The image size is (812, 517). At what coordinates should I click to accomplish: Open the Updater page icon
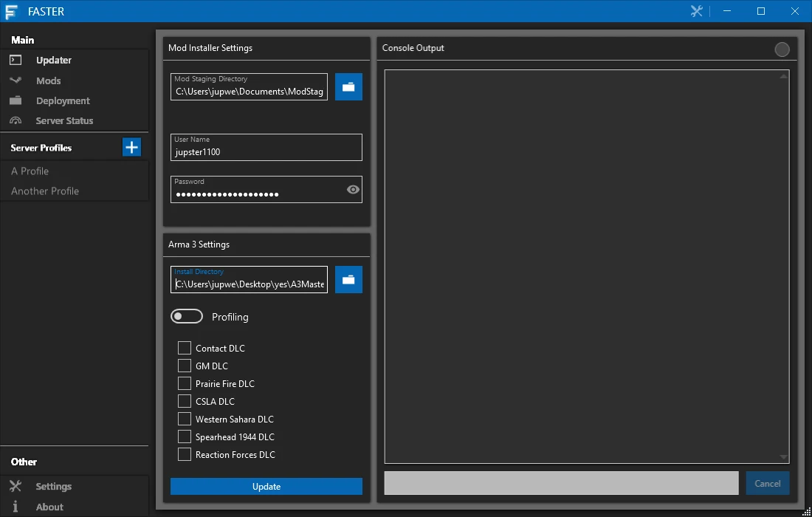click(x=16, y=60)
